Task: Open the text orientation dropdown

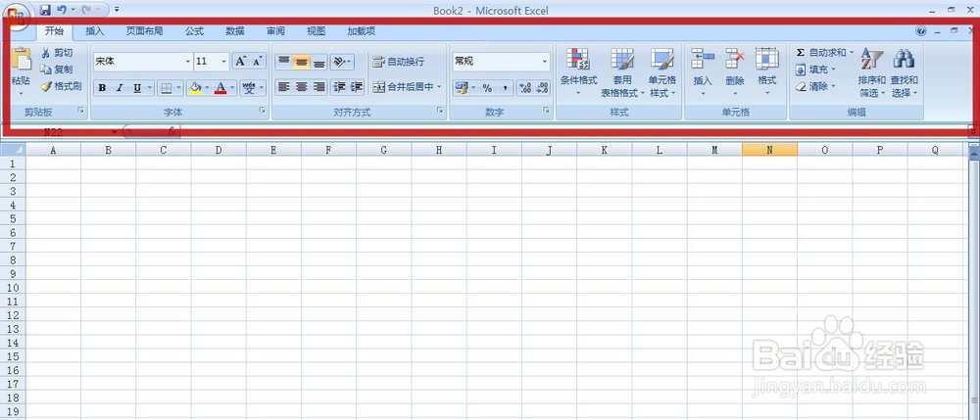Action: point(342,61)
